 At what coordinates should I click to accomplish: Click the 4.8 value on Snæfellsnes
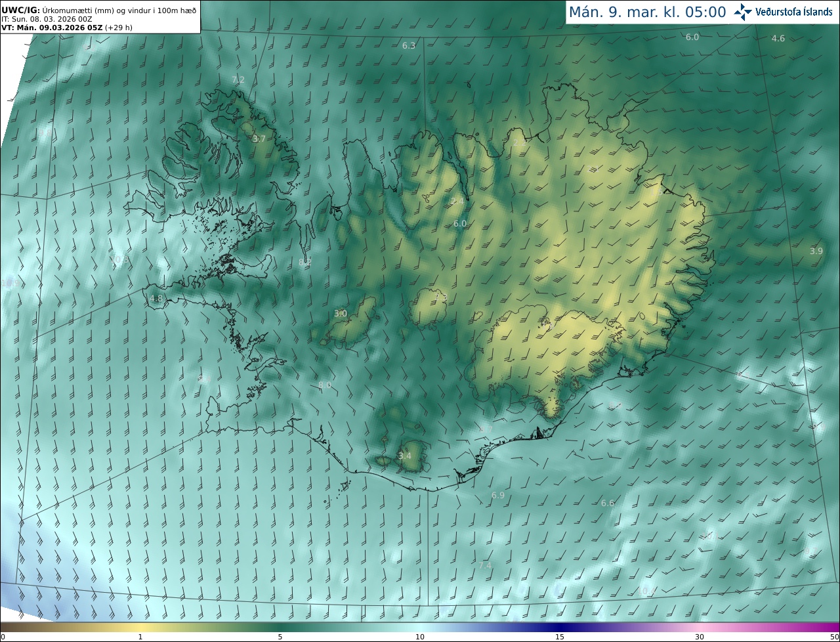pyautogui.click(x=156, y=298)
